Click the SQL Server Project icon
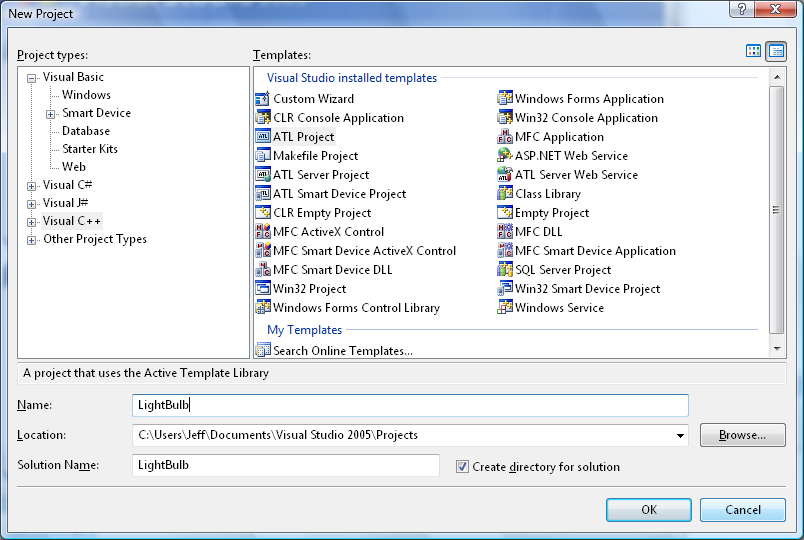This screenshot has width=804, height=540. pos(505,269)
